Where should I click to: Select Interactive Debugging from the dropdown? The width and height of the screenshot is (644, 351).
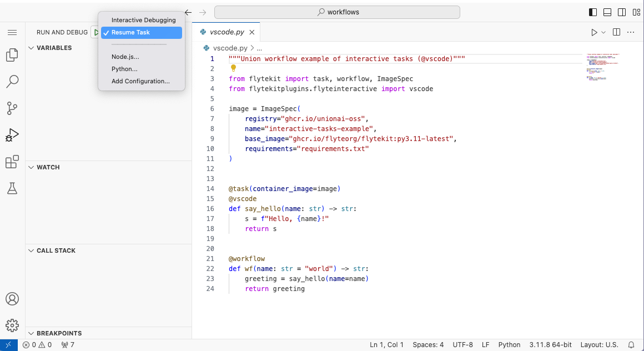[x=143, y=20]
